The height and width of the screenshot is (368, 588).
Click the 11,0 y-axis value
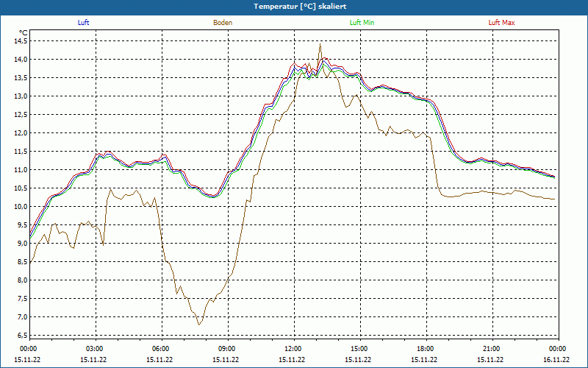click(21, 170)
